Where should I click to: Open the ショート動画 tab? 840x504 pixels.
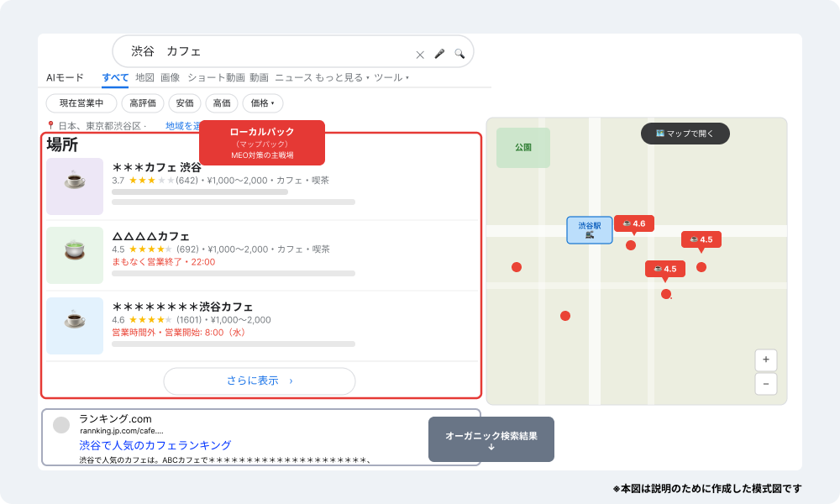(216, 77)
